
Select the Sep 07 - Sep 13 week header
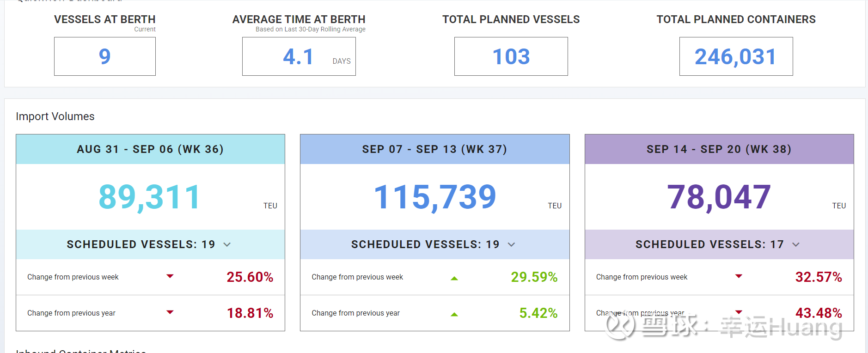point(434,149)
